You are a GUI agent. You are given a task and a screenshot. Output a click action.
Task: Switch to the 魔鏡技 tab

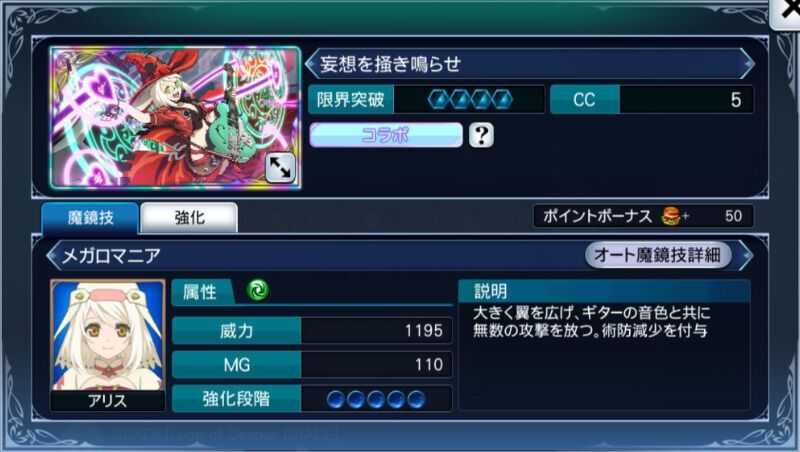click(x=90, y=218)
